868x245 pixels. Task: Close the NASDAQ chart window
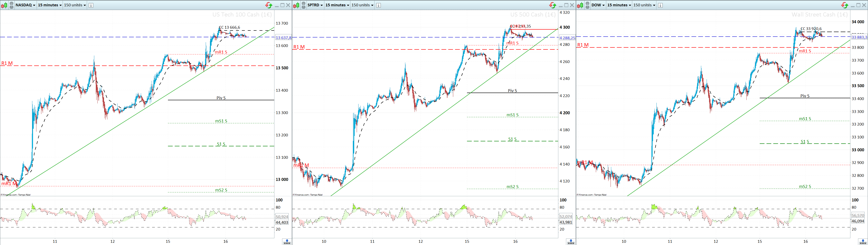[288, 5]
